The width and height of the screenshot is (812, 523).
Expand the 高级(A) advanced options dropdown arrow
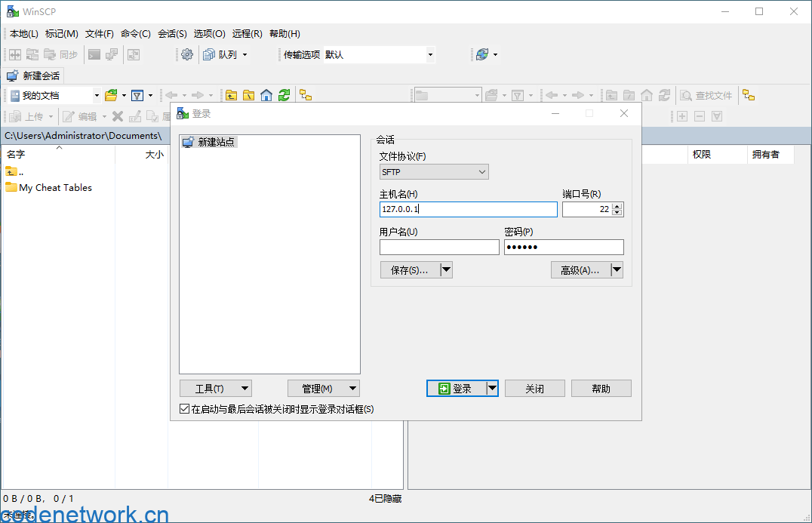click(616, 269)
